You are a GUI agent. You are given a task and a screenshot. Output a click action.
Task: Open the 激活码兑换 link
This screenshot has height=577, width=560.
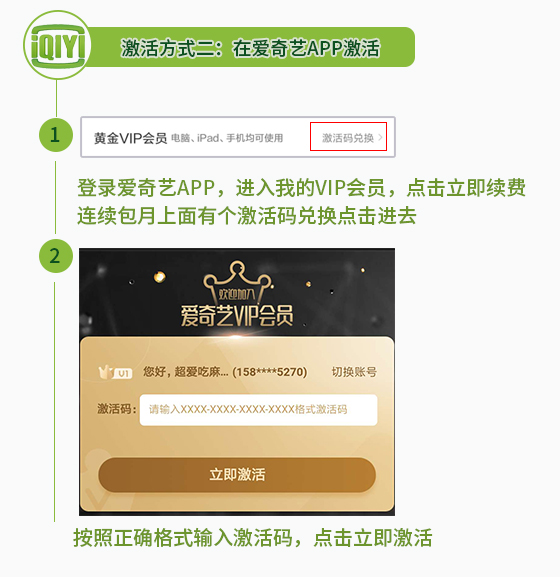[348, 137]
